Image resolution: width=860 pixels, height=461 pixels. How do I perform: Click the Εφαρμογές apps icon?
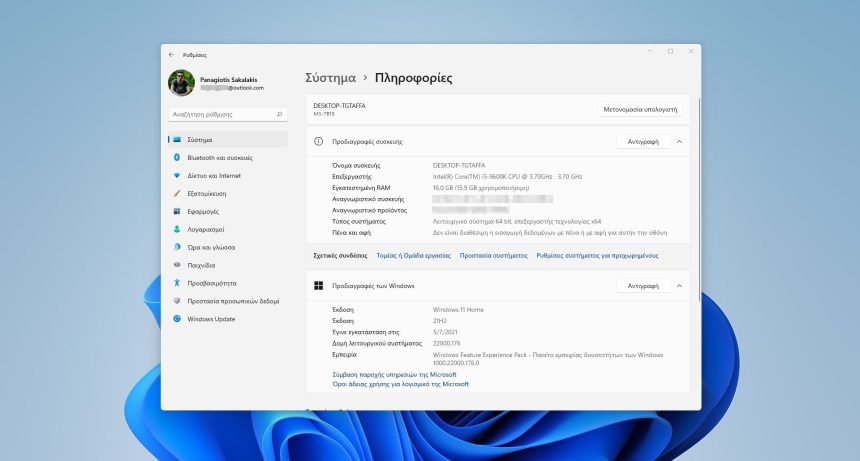click(177, 211)
